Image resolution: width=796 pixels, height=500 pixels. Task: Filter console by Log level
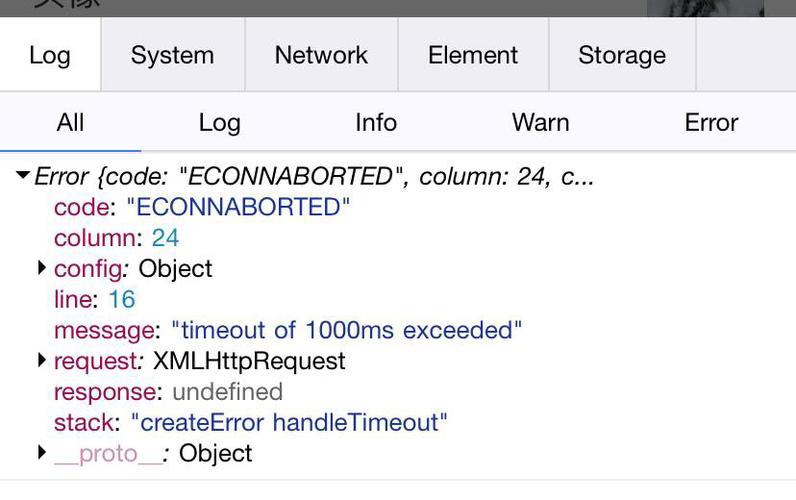(219, 122)
